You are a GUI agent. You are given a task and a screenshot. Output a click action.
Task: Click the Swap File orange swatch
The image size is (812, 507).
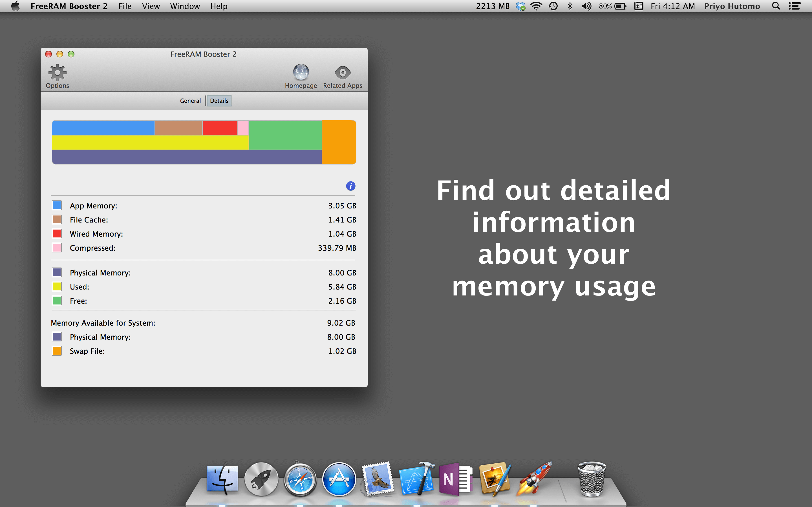point(57,351)
